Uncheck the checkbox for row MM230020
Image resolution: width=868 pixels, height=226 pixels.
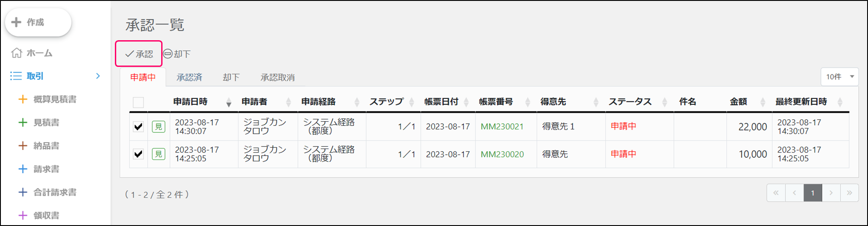tap(138, 154)
